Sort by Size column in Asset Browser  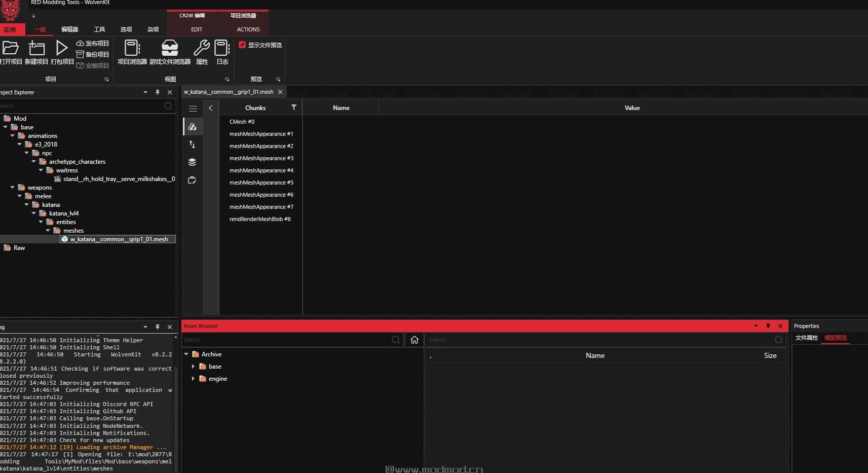770,355
